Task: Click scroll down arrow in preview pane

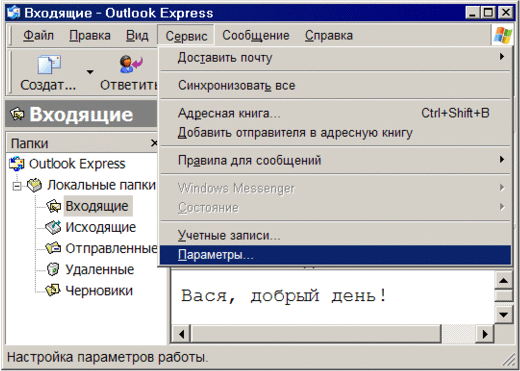Action: tap(503, 314)
